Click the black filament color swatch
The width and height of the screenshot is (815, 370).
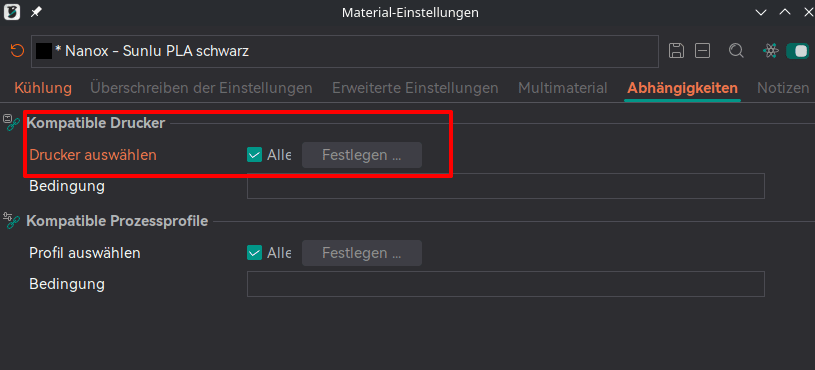(x=44, y=51)
